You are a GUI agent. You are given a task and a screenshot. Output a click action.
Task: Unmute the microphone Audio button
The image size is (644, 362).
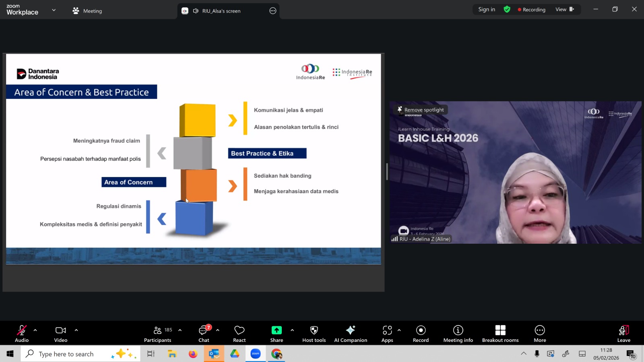point(22,333)
